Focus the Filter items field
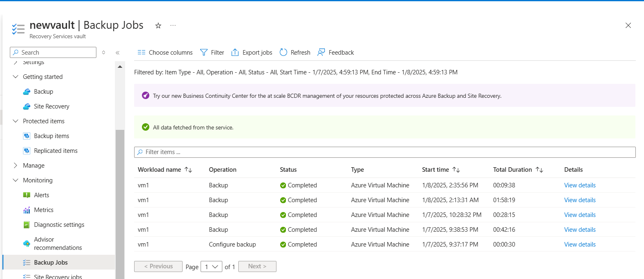Screen dimensions: 644x279 [385, 152]
